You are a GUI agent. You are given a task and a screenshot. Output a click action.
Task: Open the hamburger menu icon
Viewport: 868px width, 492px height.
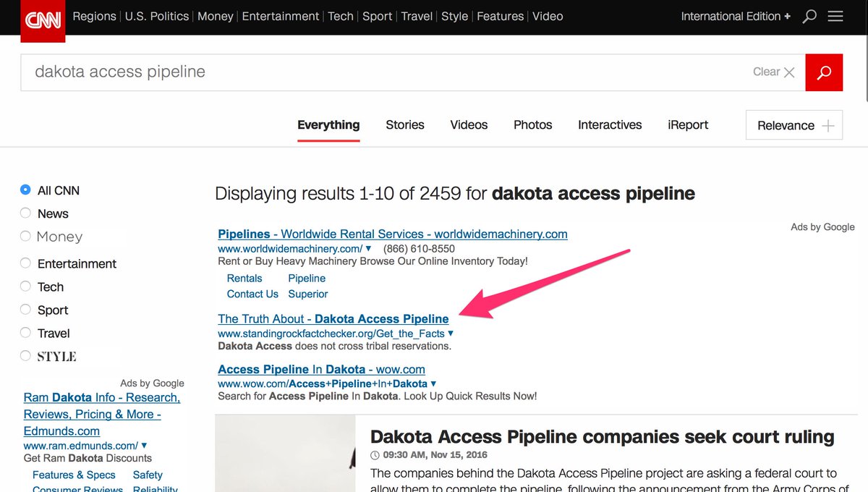(x=835, y=16)
